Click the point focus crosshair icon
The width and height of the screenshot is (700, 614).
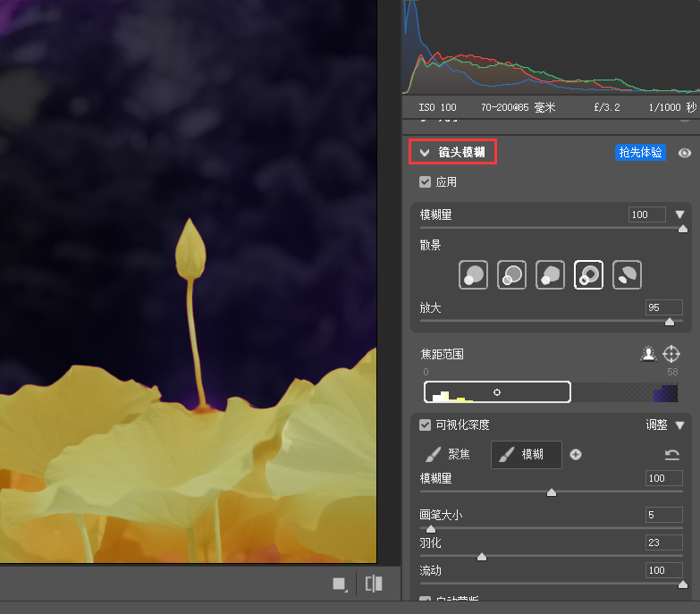671,354
